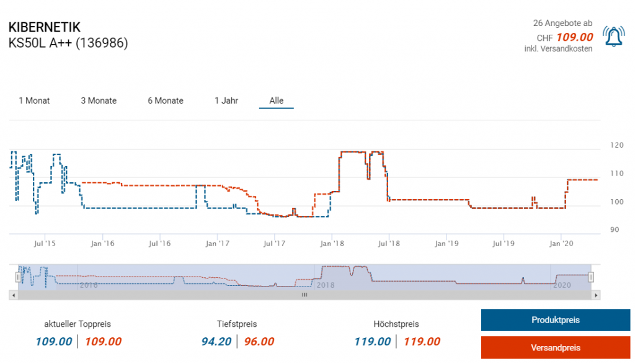This screenshot has width=635, height=364.
Task: Switch to the 6 Monate range
Action: coord(165,100)
